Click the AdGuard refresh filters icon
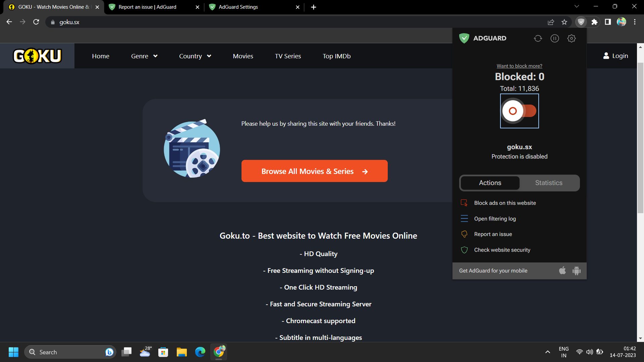 (x=538, y=38)
